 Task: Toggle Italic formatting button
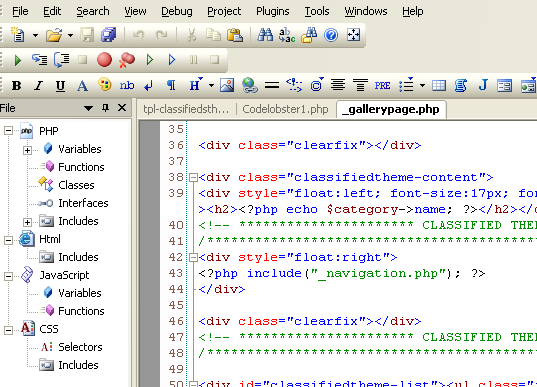click(38, 85)
